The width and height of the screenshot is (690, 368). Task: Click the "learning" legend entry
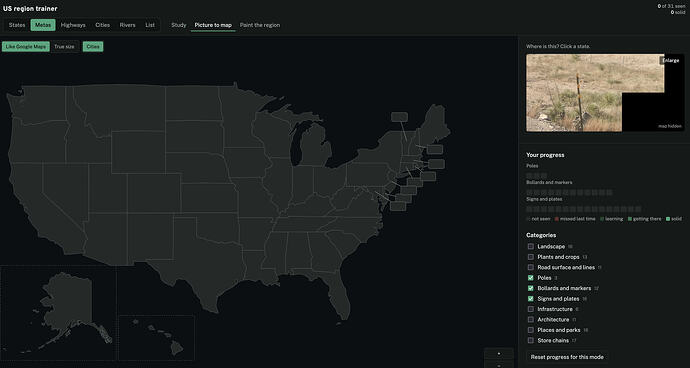coord(611,219)
